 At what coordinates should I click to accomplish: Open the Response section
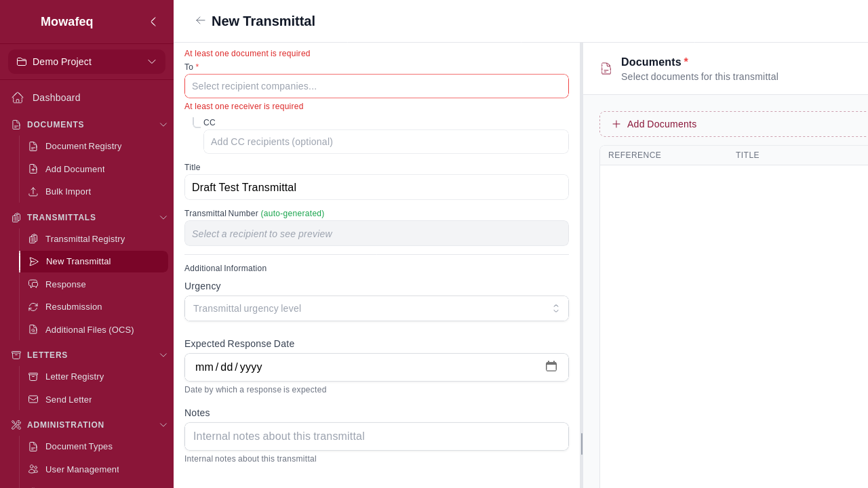tap(65, 284)
